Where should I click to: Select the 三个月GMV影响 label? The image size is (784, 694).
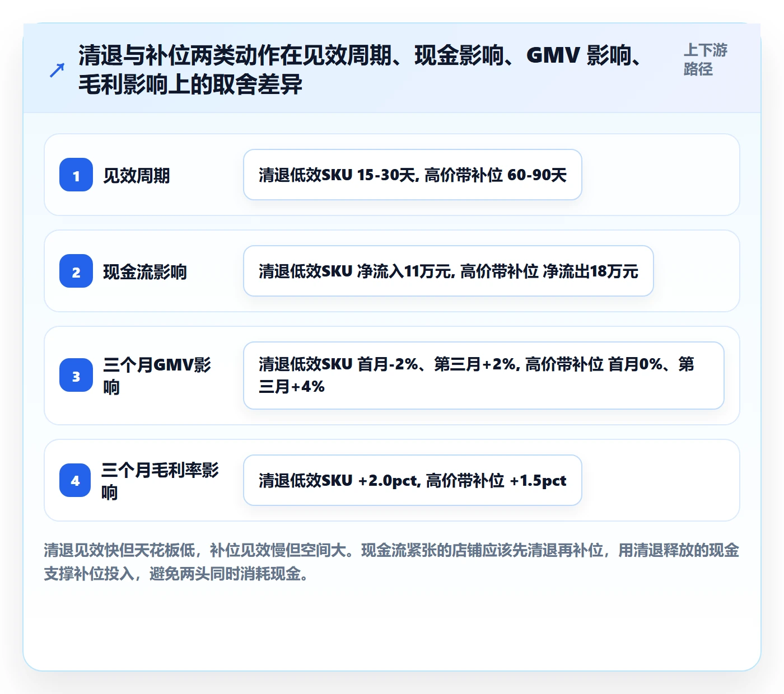(x=157, y=376)
